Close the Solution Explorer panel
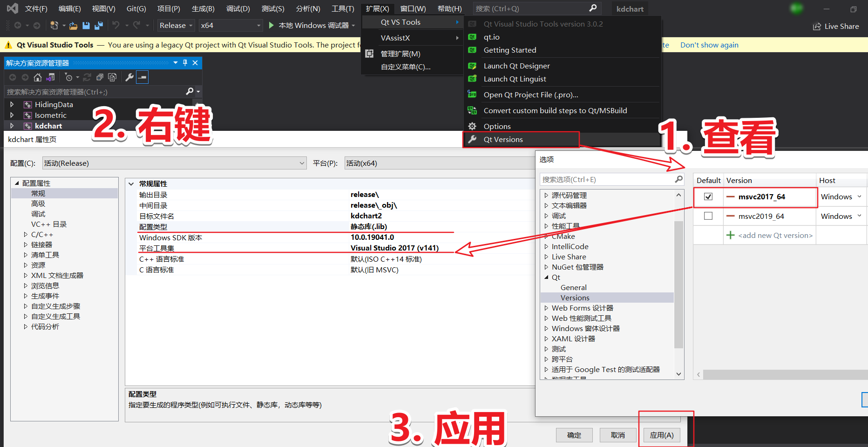 [195, 62]
